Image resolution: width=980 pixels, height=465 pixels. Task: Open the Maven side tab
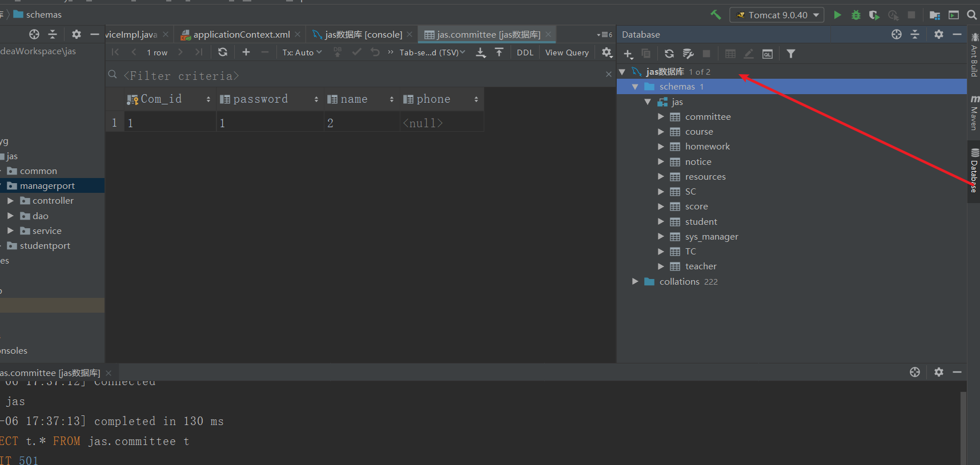point(974,113)
